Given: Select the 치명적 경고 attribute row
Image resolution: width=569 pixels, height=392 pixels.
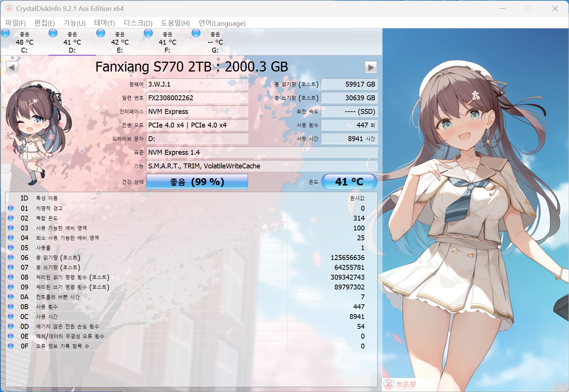Looking at the screenshot, I should pyautogui.click(x=187, y=208).
